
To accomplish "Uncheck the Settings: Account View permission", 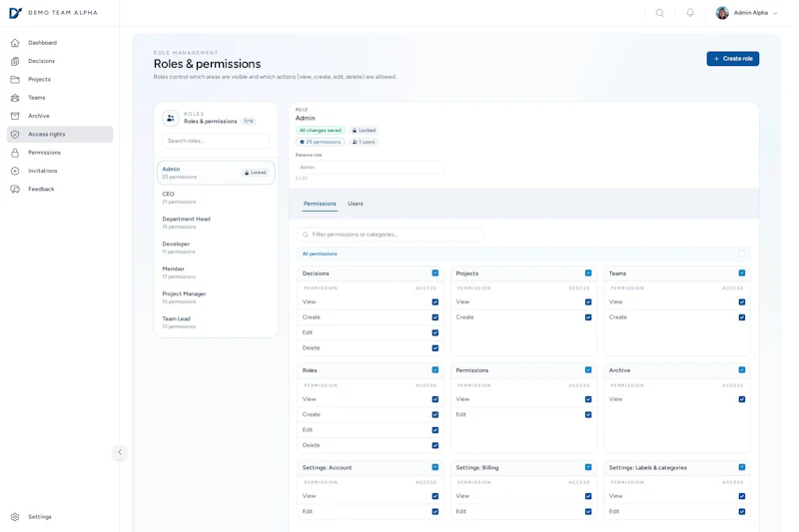I will pyautogui.click(x=435, y=496).
